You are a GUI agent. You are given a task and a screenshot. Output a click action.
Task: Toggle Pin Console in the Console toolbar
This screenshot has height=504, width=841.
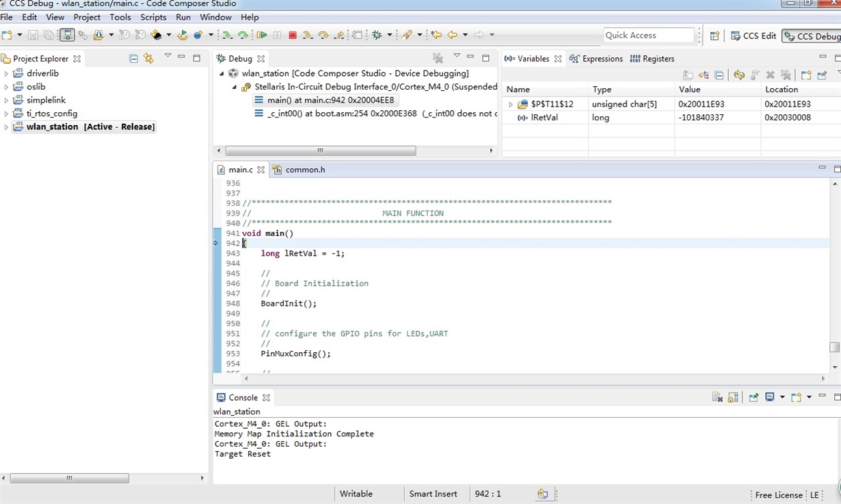[x=753, y=397]
